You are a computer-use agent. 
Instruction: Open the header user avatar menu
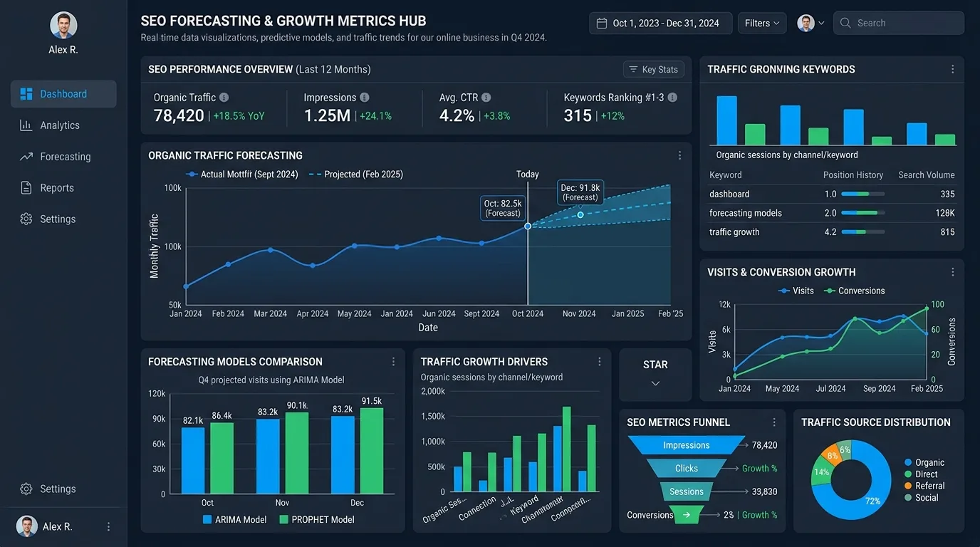(810, 24)
